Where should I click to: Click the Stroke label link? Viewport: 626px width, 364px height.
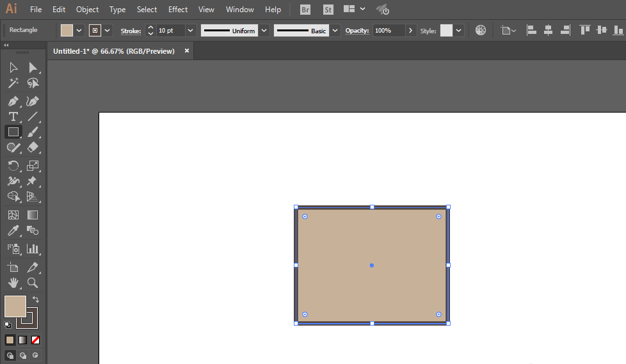tap(131, 31)
